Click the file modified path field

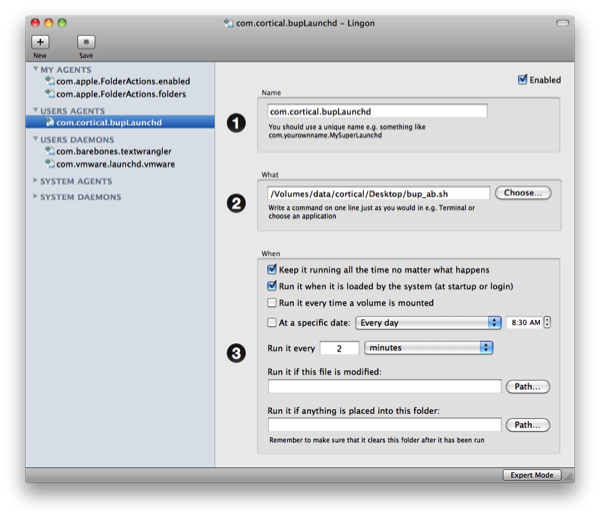tap(385, 386)
